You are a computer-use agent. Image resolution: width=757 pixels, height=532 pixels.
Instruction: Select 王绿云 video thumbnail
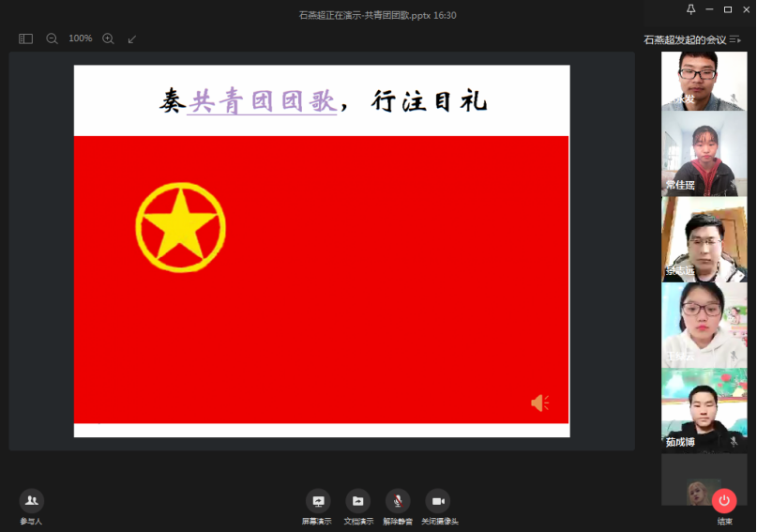(x=704, y=325)
